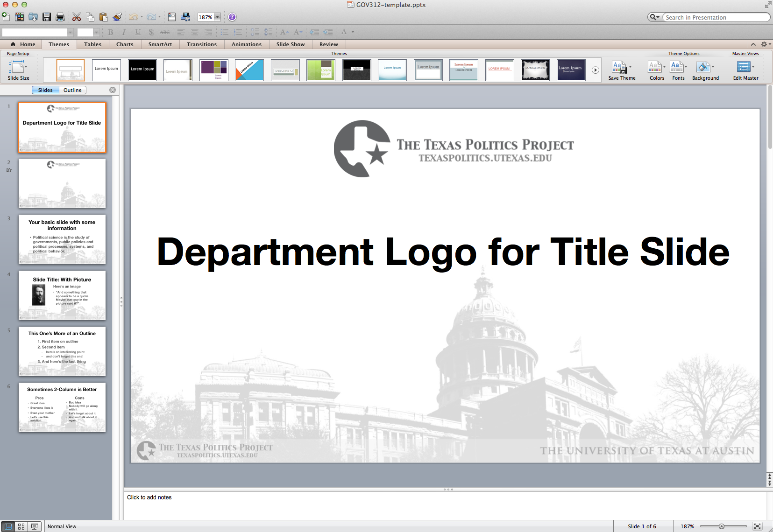Viewport: 773px width, 532px height.
Task: Select the format painter brush icon
Action: (117, 17)
